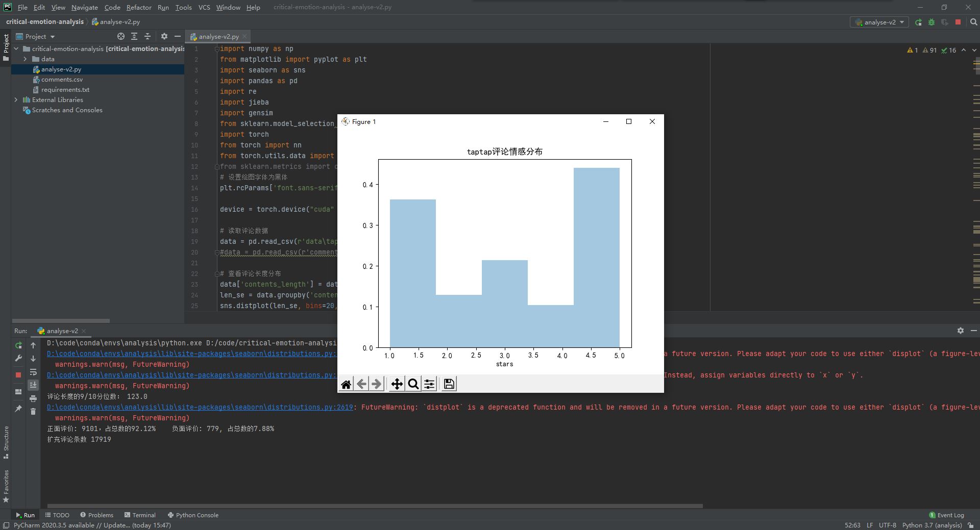
Task: Go forward to next view in Figure 1
Action: coord(377,384)
